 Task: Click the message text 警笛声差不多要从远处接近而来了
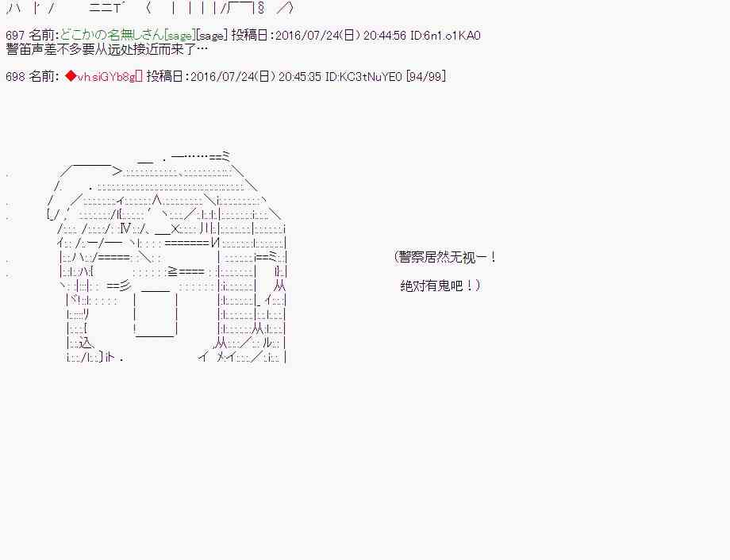[x=106, y=49]
